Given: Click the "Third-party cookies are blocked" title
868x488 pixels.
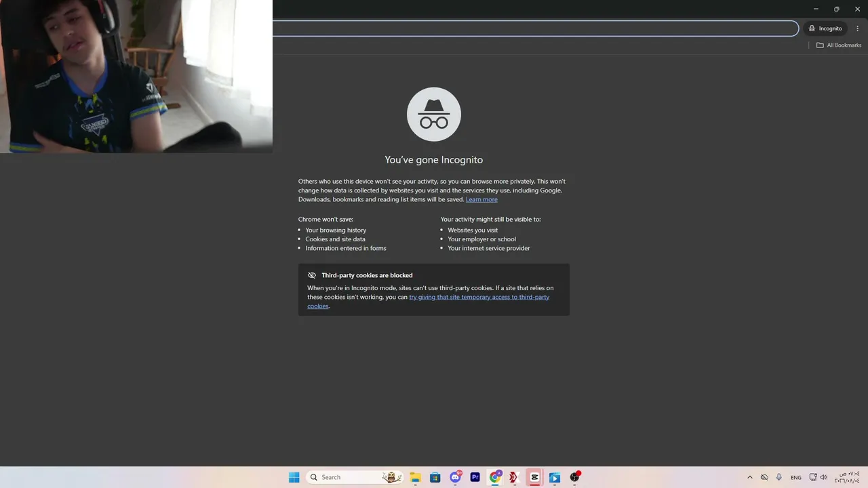Looking at the screenshot, I should pyautogui.click(x=367, y=275).
